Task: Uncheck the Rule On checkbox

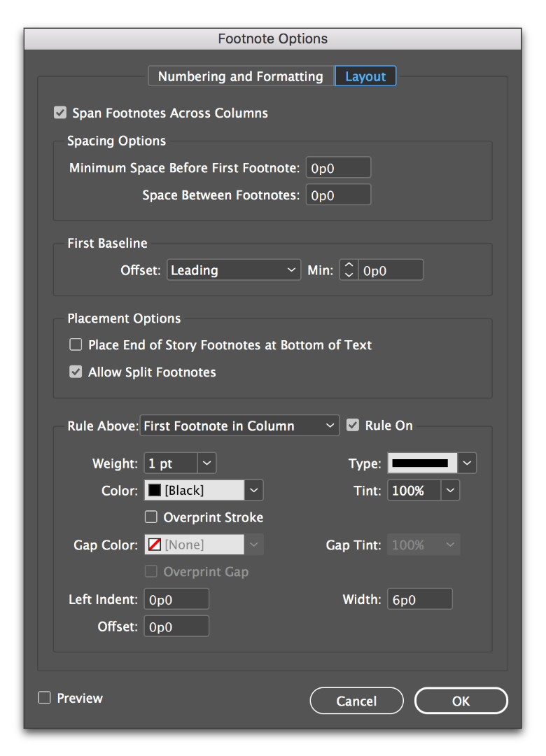Action: [x=352, y=425]
